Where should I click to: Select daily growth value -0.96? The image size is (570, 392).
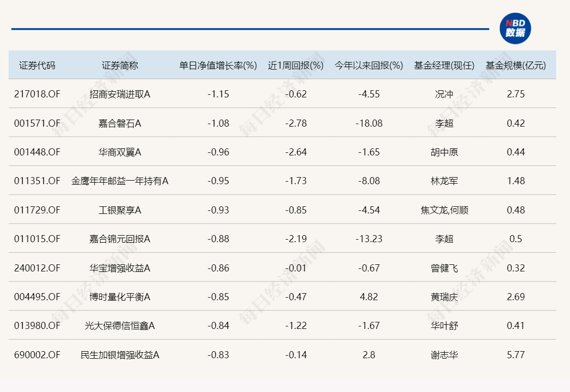coord(218,152)
